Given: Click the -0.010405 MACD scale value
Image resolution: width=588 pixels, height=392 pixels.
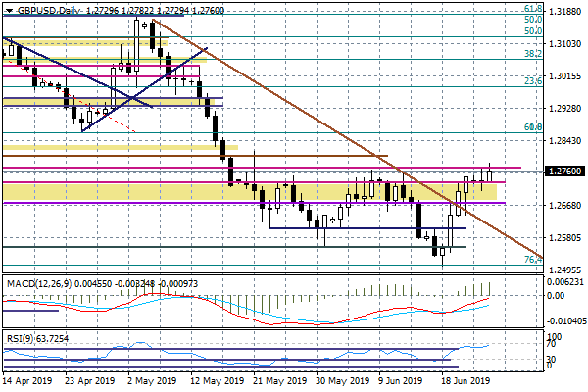Looking at the screenshot, I should [x=564, y=321].
